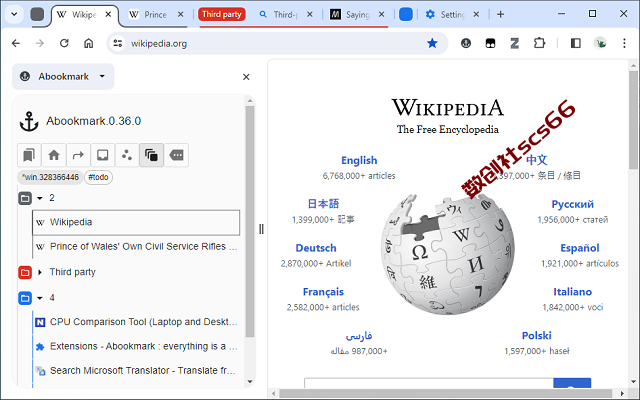
Task: Open a new tab with plus button
Action: pyautogui.click(x=500, y=14)
